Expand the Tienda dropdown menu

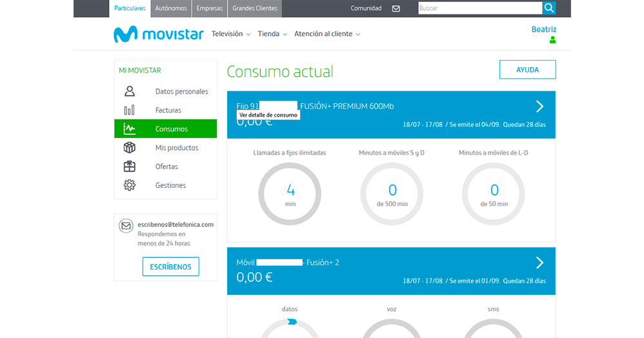(x=272, y=34)
